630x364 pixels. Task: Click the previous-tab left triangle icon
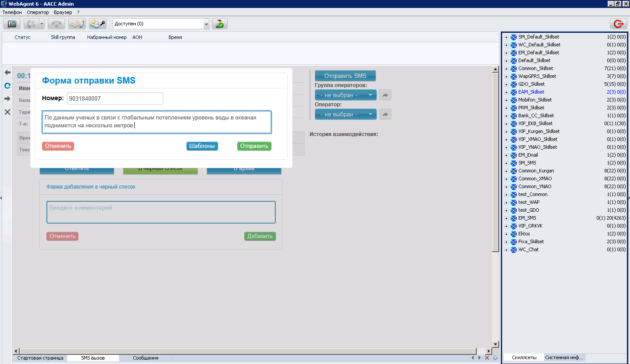click(473, 358)
